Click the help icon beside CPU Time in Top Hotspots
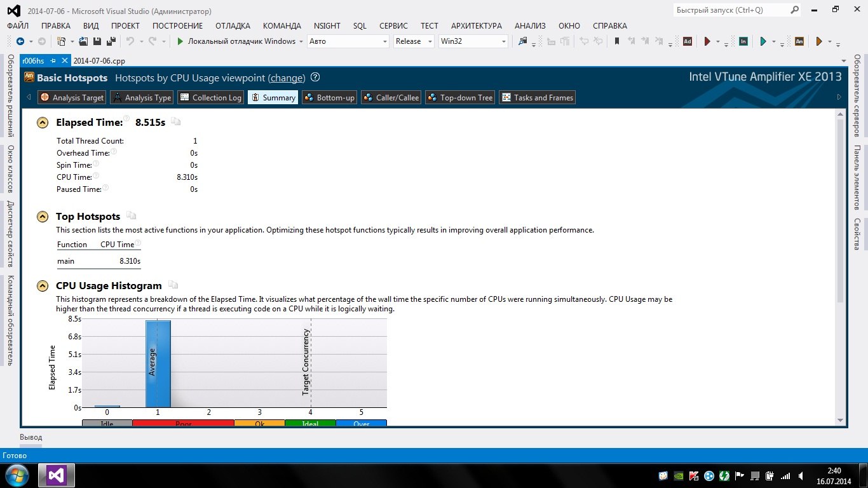868x488 pixels. point(138,243)
